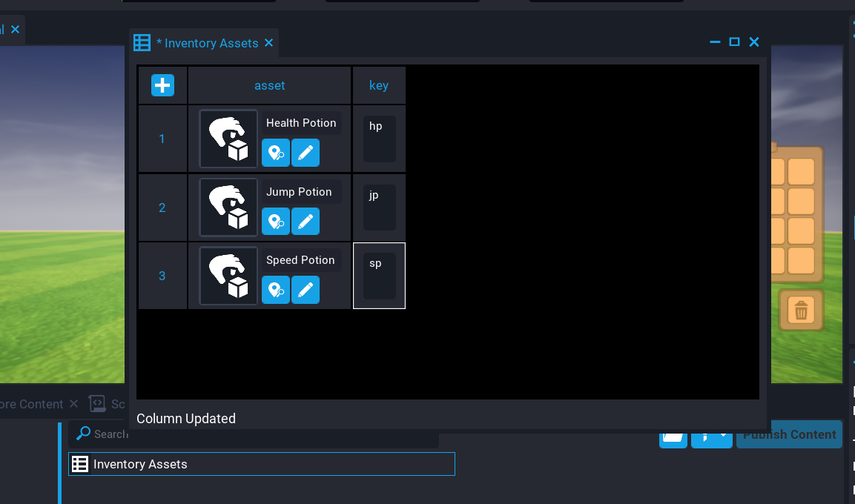Select the Health Potion asset thumbnail

point(228,139)
